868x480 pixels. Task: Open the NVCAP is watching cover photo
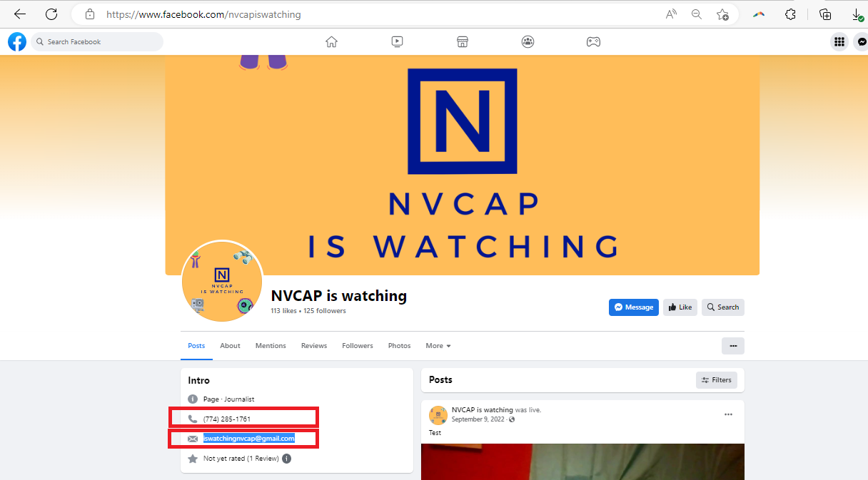click(463, 165)
